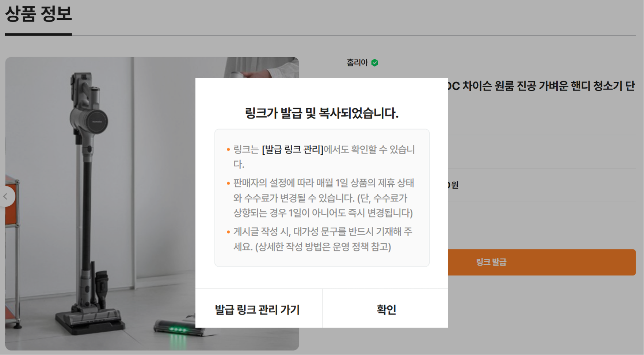Click the notice about 대가성 문구 기재
The image size is (644, 355).
coord(323,239)
